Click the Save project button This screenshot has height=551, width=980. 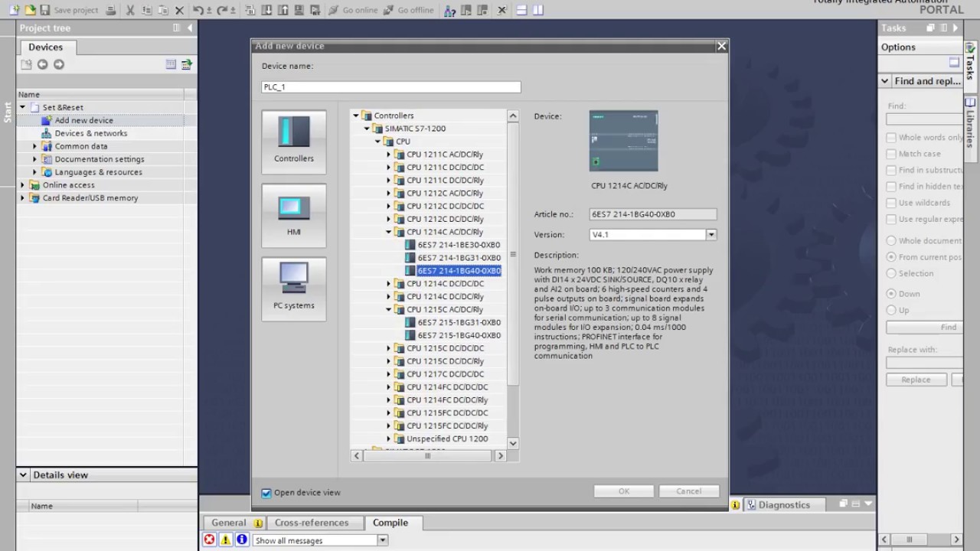[x=70, y=10]
